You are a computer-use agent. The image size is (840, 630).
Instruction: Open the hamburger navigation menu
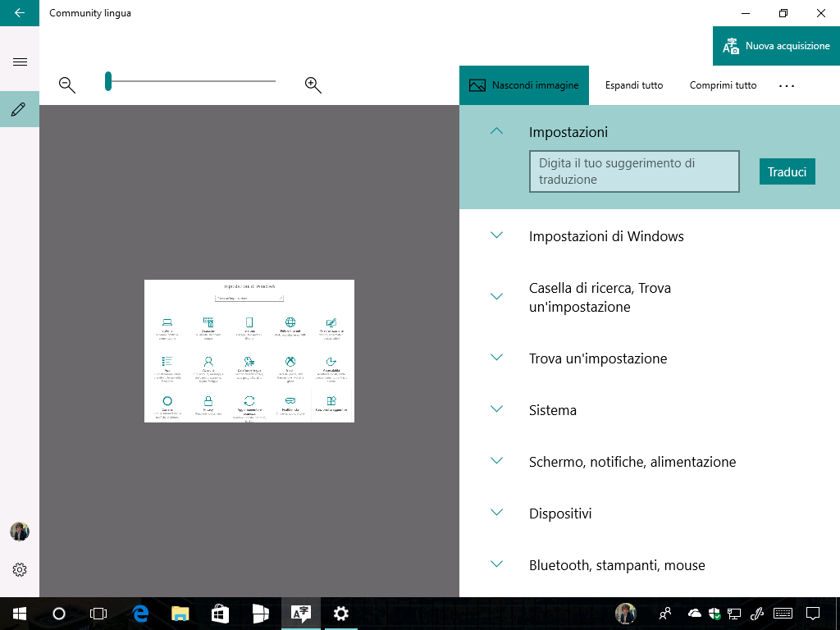20,62
